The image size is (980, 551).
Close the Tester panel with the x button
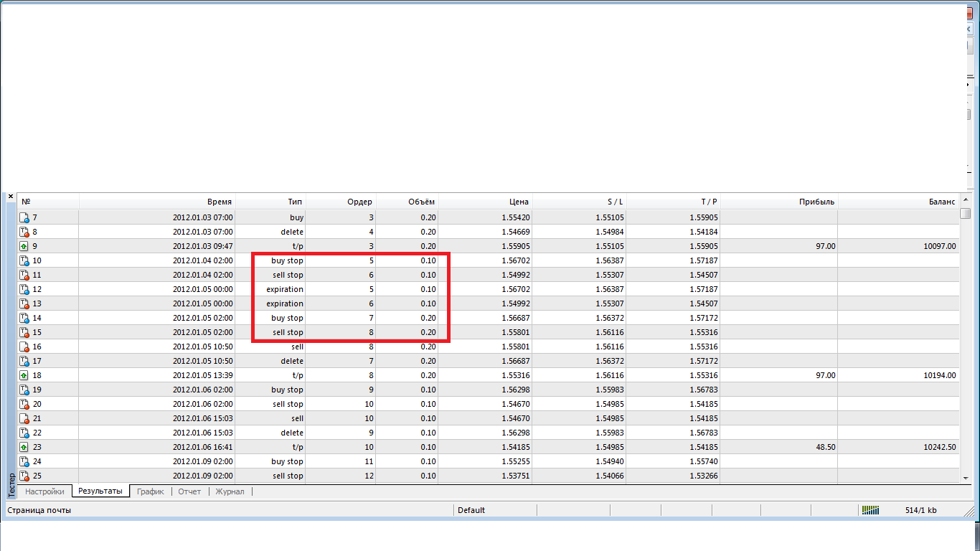(x=11, y=197)
